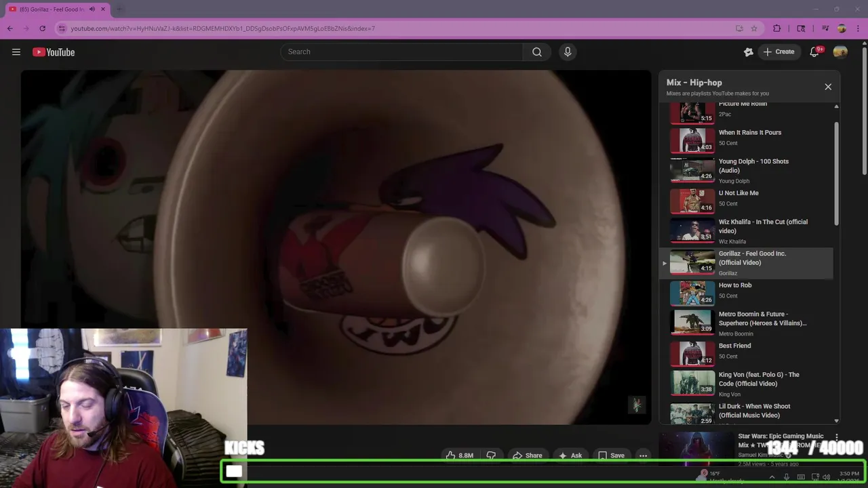Save the video with the Save button
The width and height of the screenshot is (868, 488).
tap(612, 455)
